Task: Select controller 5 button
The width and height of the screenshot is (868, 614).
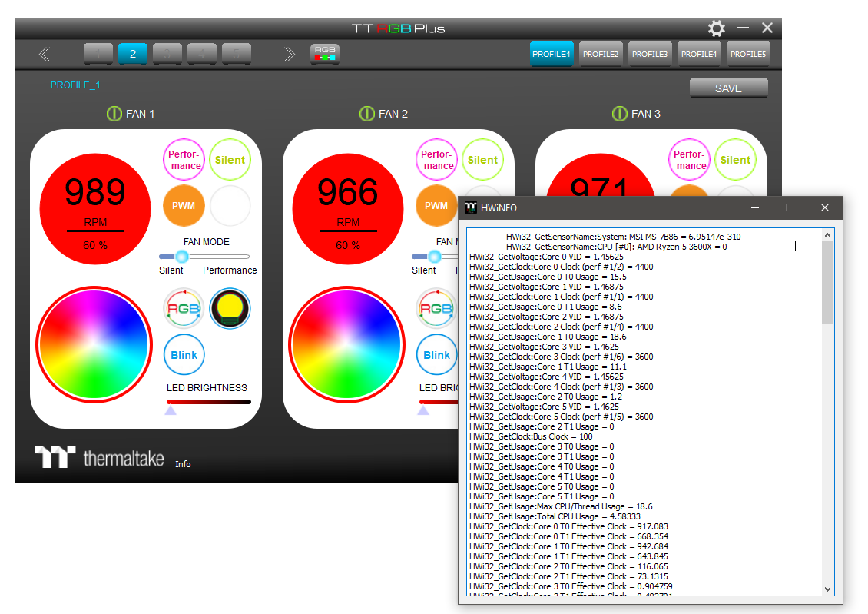Action: coord(237,54)
